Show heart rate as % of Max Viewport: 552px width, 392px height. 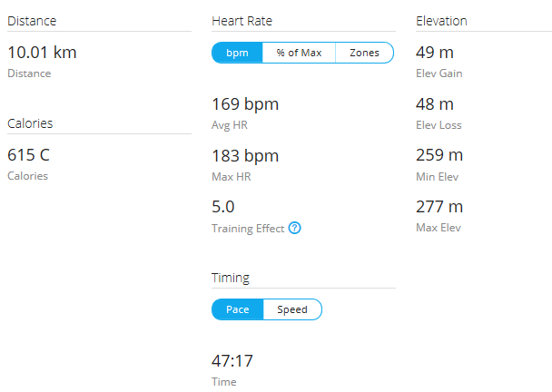299,53
